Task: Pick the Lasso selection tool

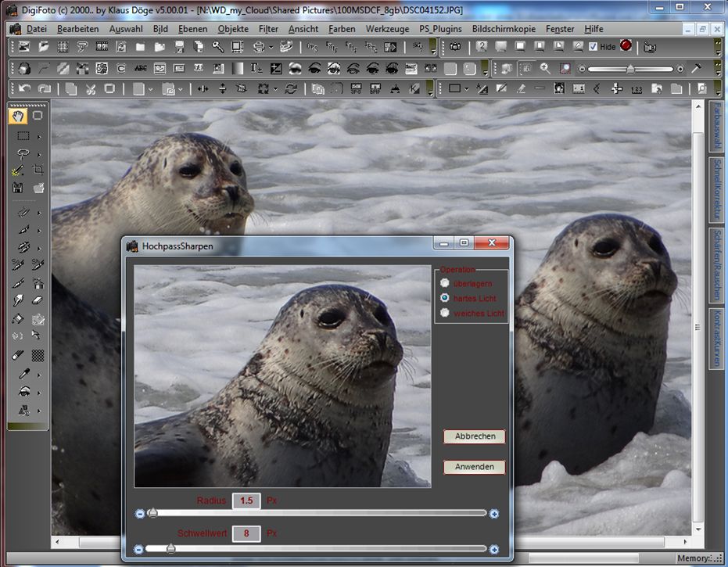Action: [23, 153]
